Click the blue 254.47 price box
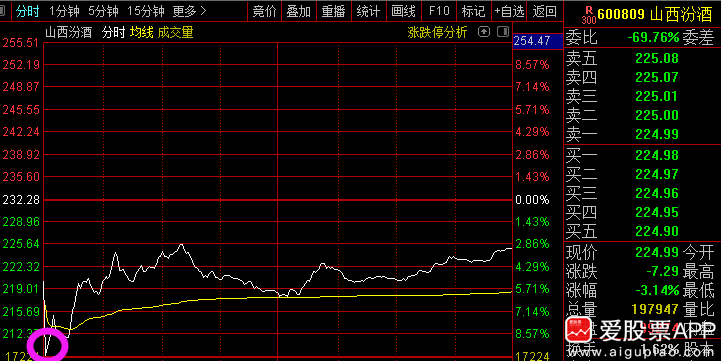The image size is (721, 361). pyautogui.click(x=538, y=41)
